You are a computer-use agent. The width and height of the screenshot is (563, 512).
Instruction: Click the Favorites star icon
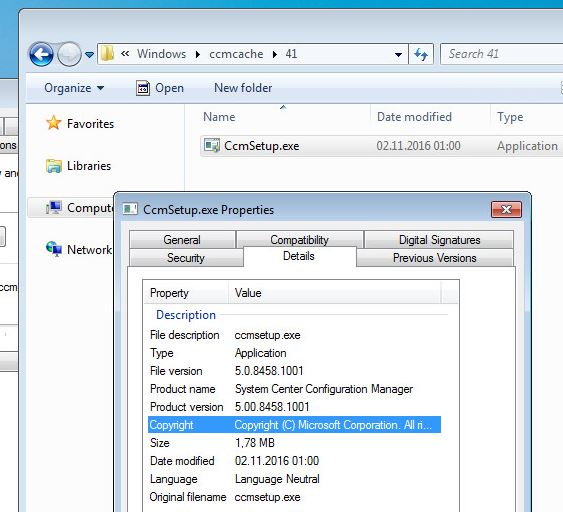click(54, 123)
